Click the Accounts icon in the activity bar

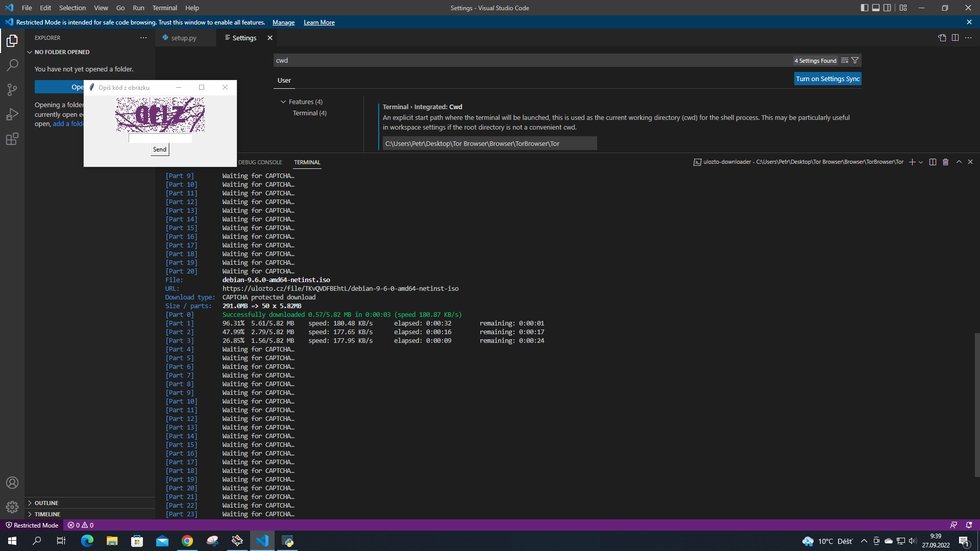pos(12,483)
